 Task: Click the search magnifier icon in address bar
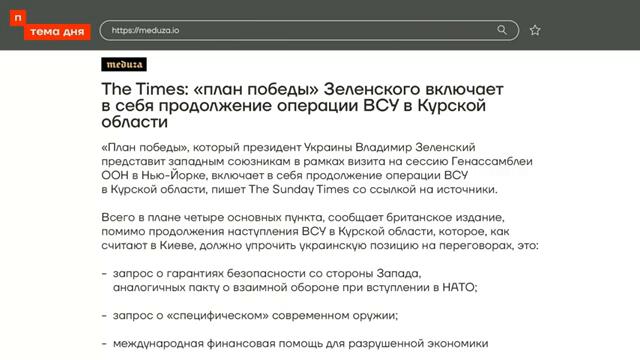(502, 30)
